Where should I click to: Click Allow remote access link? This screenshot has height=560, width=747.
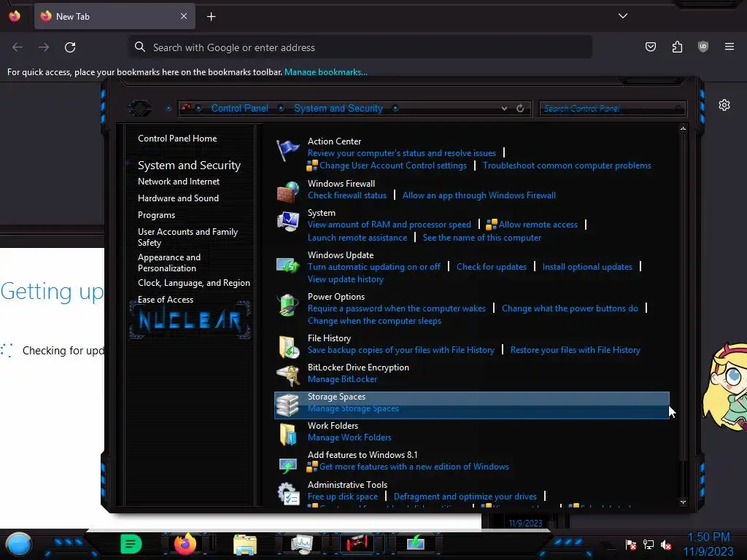[538, 225]
